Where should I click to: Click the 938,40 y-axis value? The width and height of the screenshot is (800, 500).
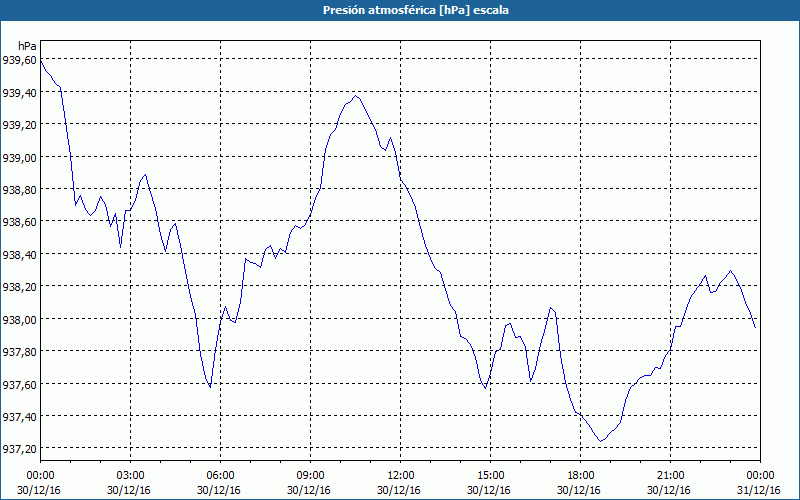click(19, 254)
